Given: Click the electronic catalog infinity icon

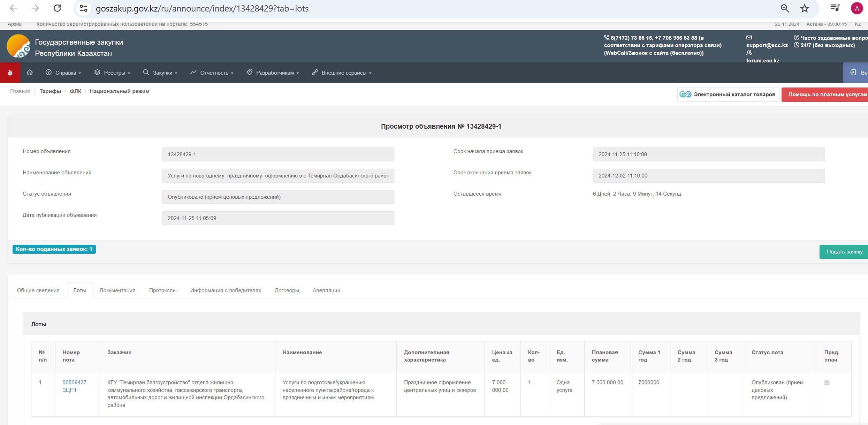Looking at the screenshot, I should click(685, 94).
